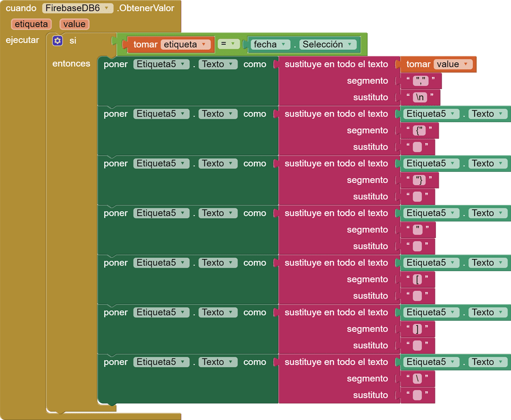The height and width of the screenshot is (420, 511).
Task: Select the first sustituye en todo el texto block
Action: pos(336,64)
